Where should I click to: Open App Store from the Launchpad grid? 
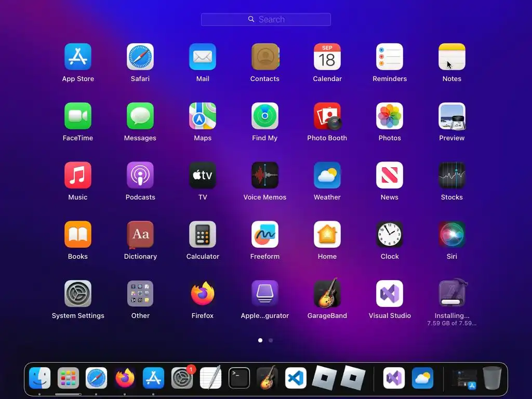click(x=78, y=57)
